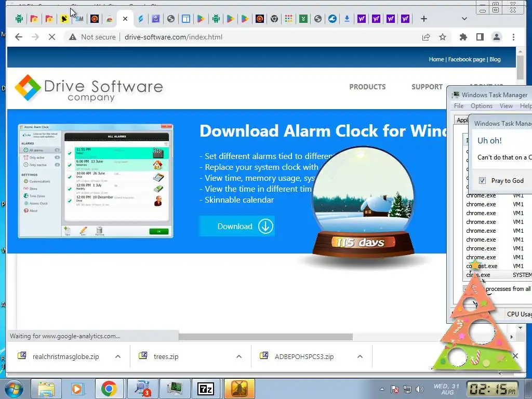Close the active tab with its X

point(125,19)
